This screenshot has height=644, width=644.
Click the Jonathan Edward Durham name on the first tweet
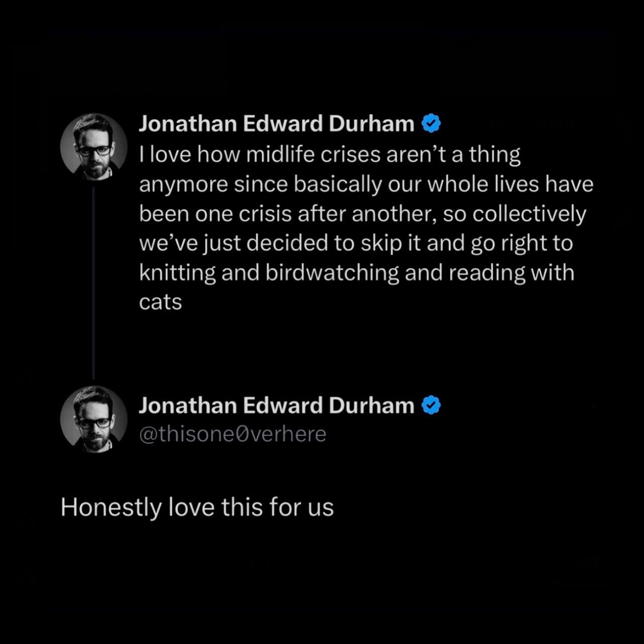pos(277,123)
